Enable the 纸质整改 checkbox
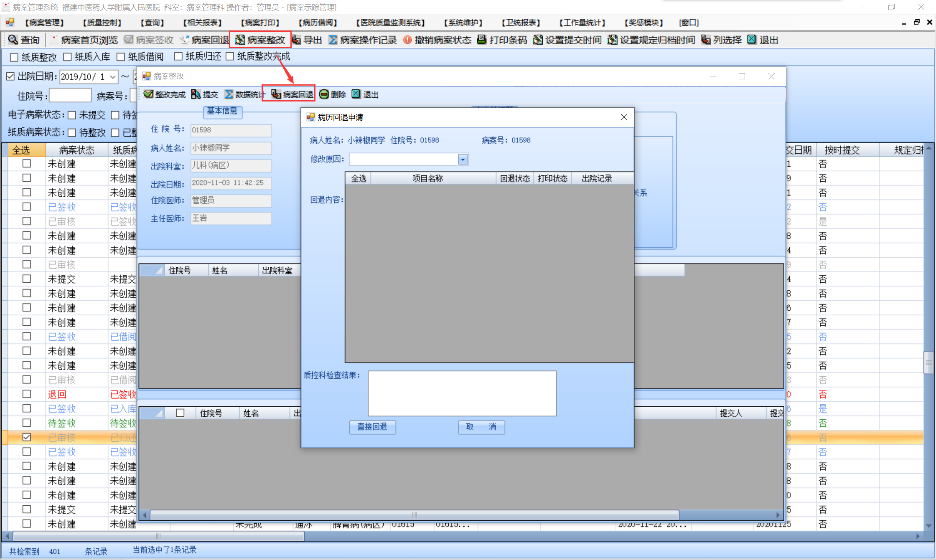Screen dimensions: 936x560 pyautogui.click(x=14, y=57)
